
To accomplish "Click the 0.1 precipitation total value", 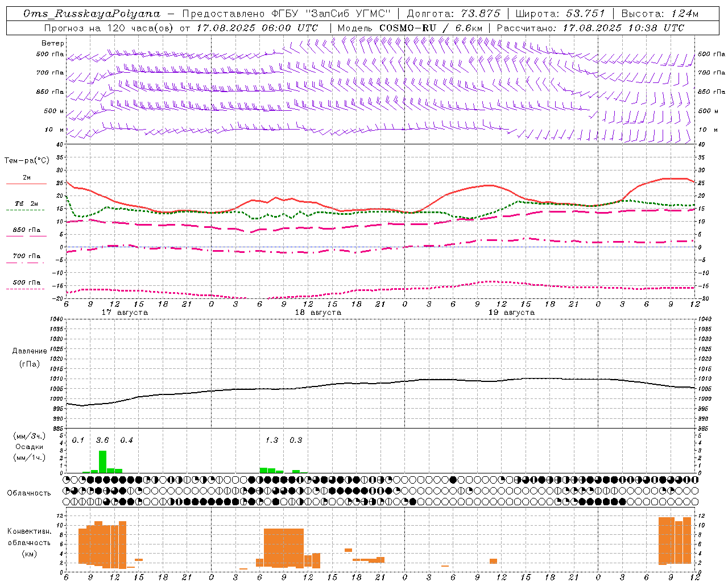I will click(78, 440).
